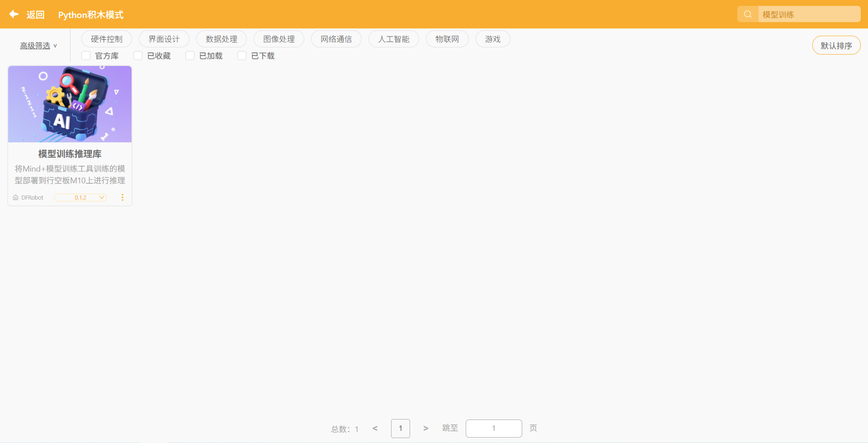Expand the 高级筛选 advanced filter
This screenshot has width=868, height=443.
[x=38, y=46]
